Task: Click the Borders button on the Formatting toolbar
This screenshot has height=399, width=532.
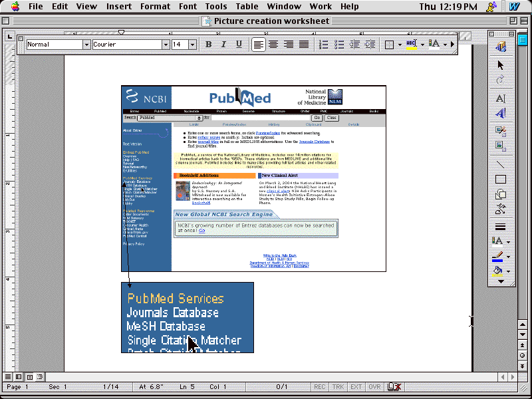Action: click(390, 45)
